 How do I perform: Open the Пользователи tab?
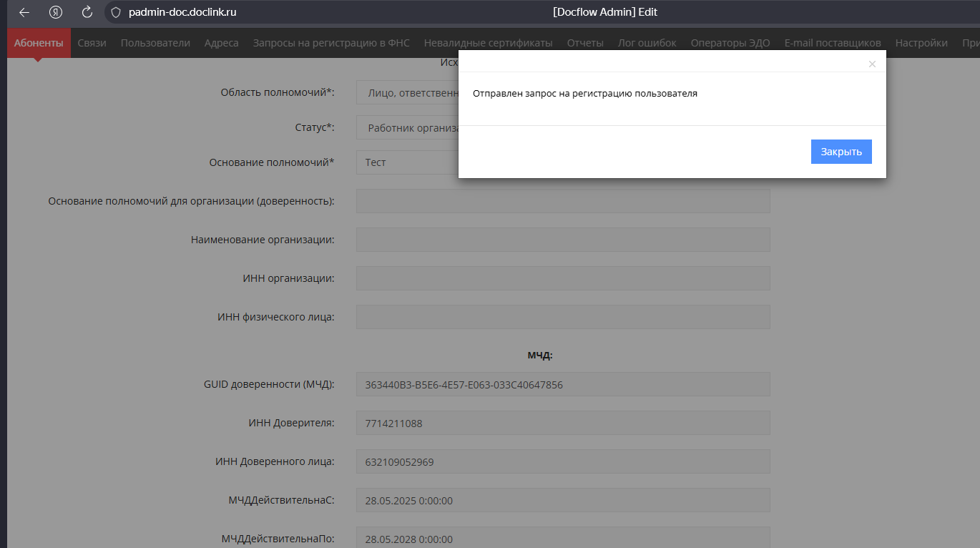tap(155, 43)
